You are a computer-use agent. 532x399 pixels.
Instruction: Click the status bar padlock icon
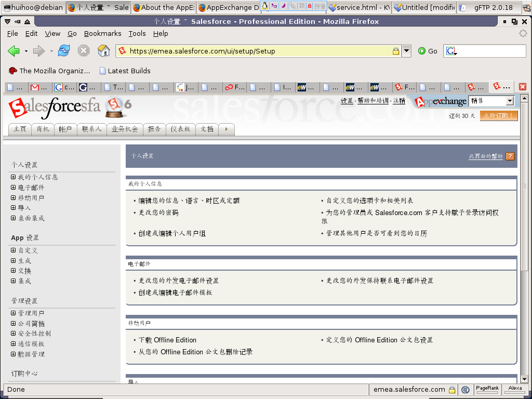(x=452, y=390)
